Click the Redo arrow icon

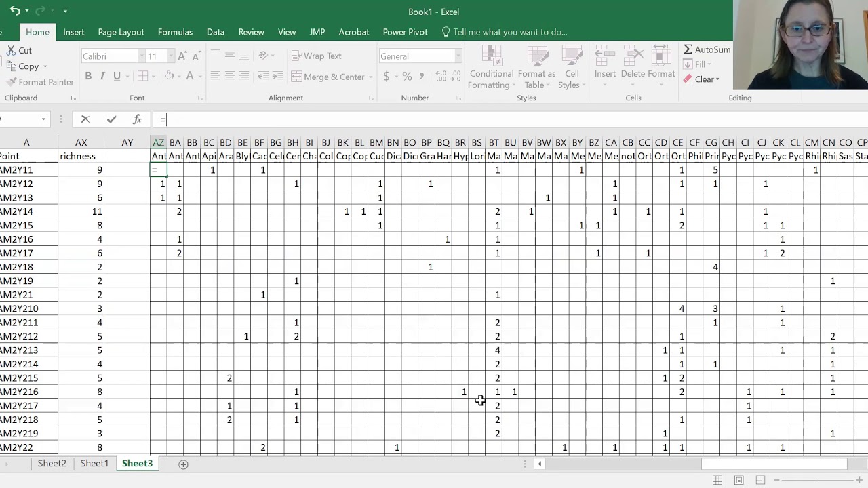click(39, 11)
